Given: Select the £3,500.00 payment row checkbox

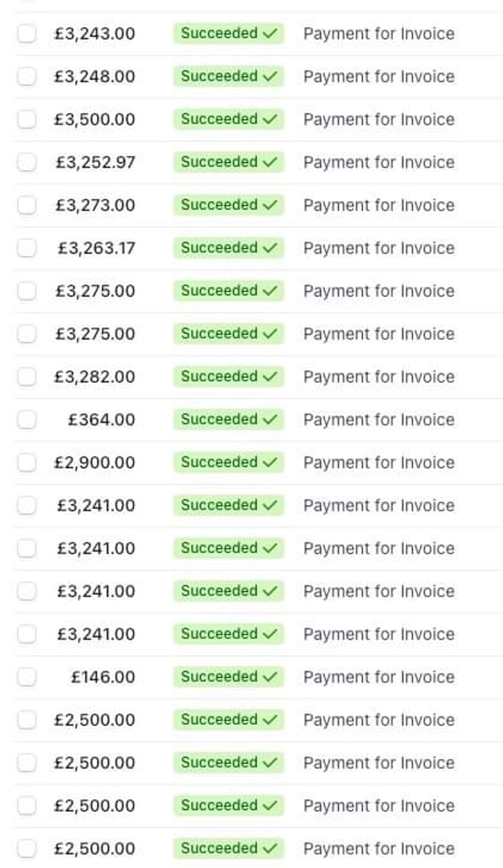Looking at the screenshot, I should 27,119.
